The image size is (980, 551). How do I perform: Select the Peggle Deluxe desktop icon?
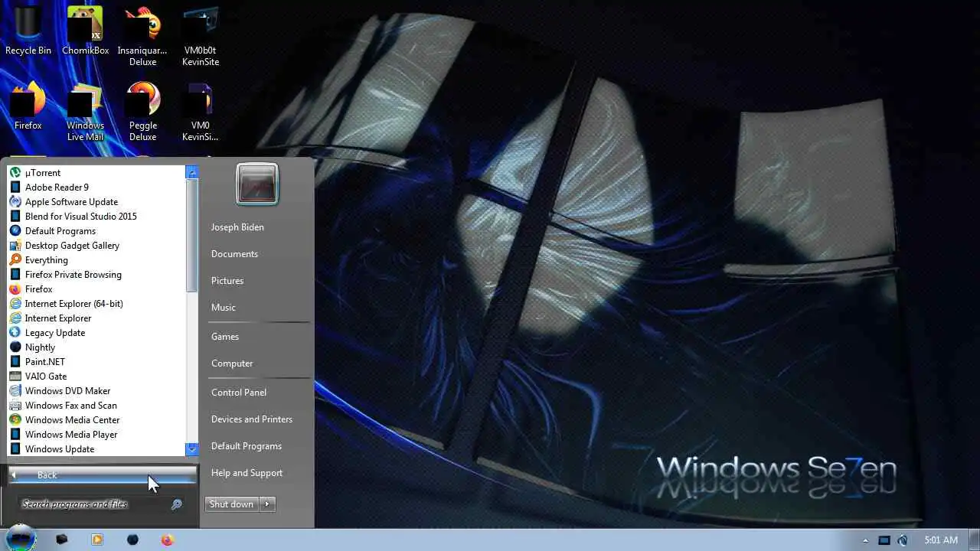(142, 112)
